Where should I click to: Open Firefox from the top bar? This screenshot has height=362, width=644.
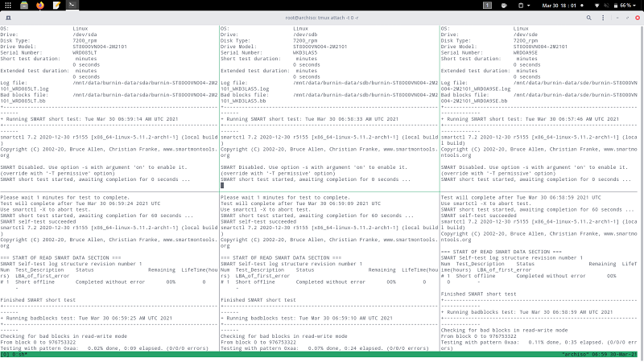click(x=42, y=5)
